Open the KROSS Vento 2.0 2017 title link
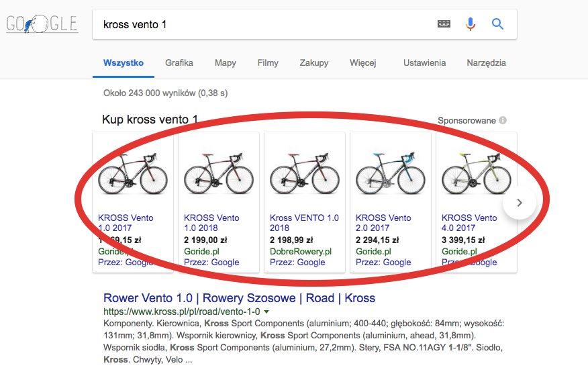The height and width of the screenshot is (380, 588). click(x=383, y=223)
